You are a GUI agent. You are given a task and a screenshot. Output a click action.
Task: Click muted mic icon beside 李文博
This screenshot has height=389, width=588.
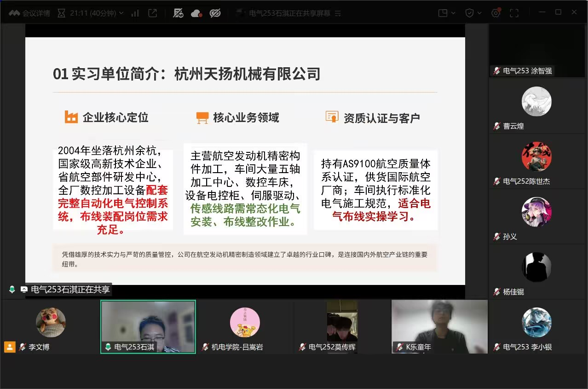click(22, 347)
